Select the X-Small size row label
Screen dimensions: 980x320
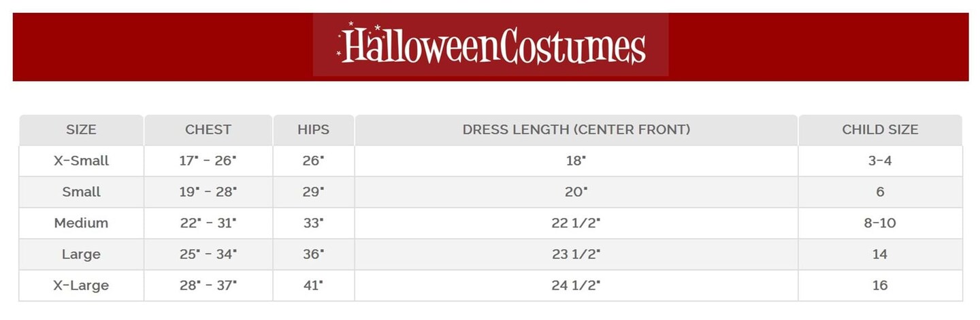81,161
